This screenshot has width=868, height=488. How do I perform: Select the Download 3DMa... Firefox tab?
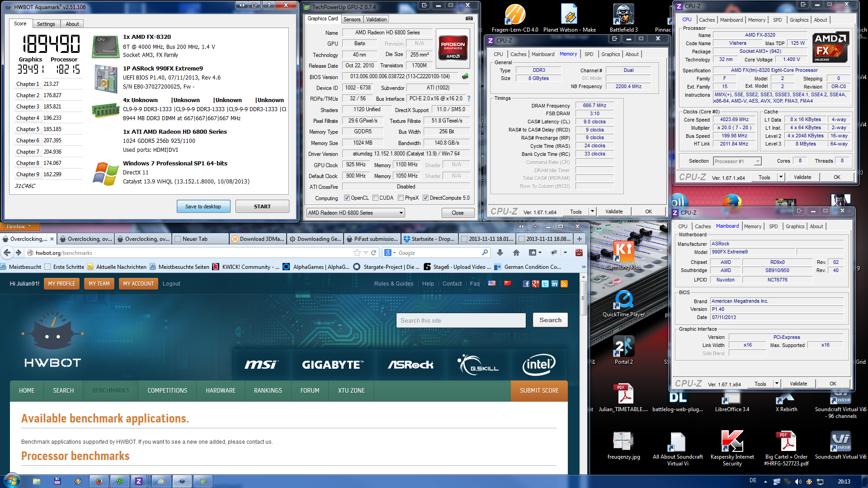coord(258,239)
